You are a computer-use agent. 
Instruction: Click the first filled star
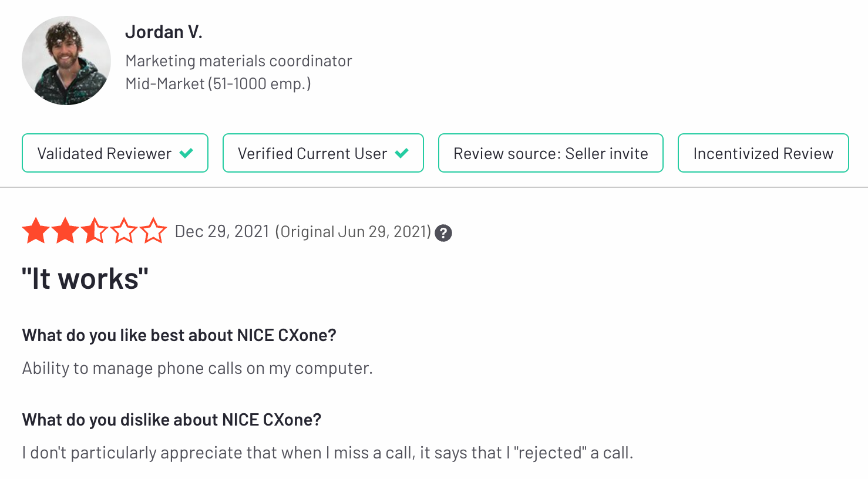(x=36, y=231)
